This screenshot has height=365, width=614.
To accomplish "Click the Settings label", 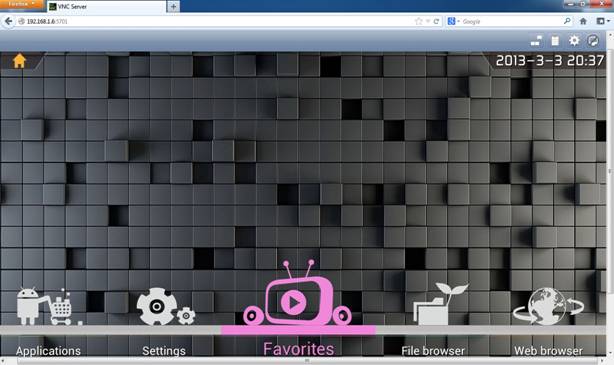I will click(164, 351).
